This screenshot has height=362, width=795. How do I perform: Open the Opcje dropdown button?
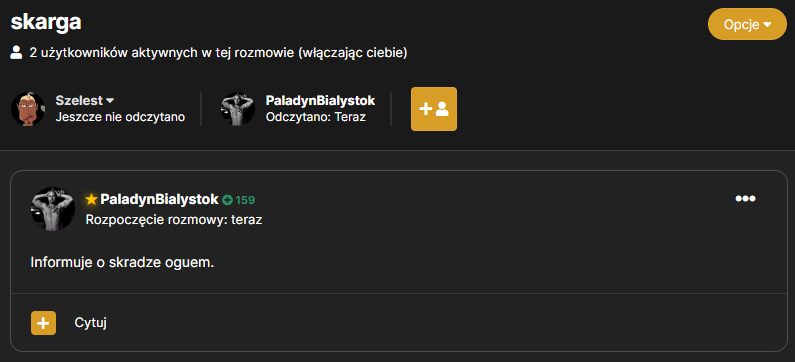[x=747, y=24]
